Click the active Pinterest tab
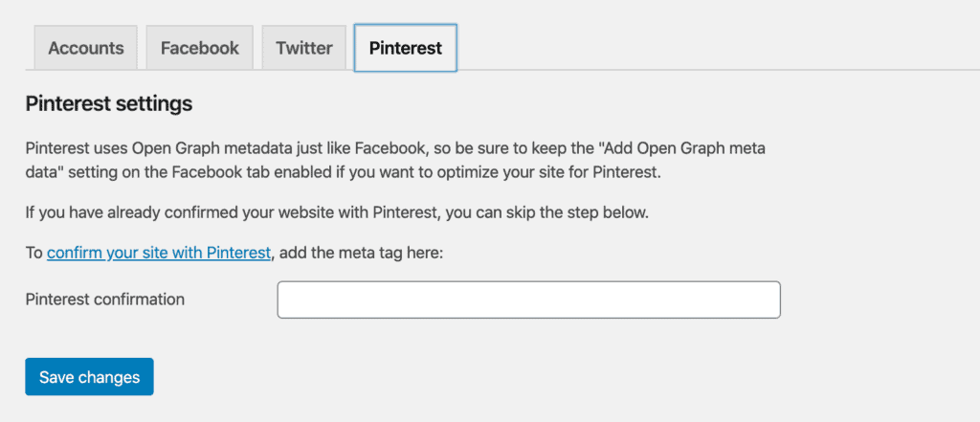Screen dimensions: 980x422 pos(405,48)
